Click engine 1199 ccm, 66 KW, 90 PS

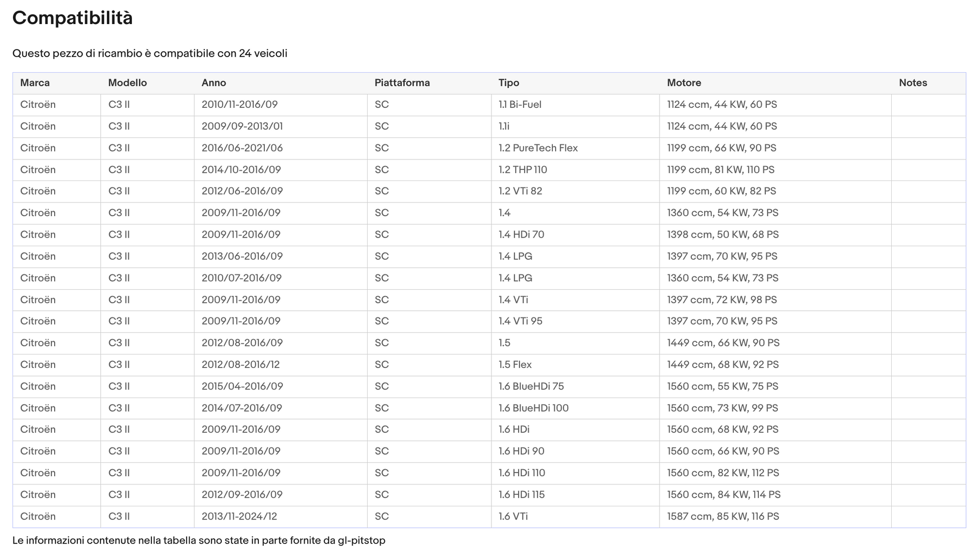(x=722, y=148)
